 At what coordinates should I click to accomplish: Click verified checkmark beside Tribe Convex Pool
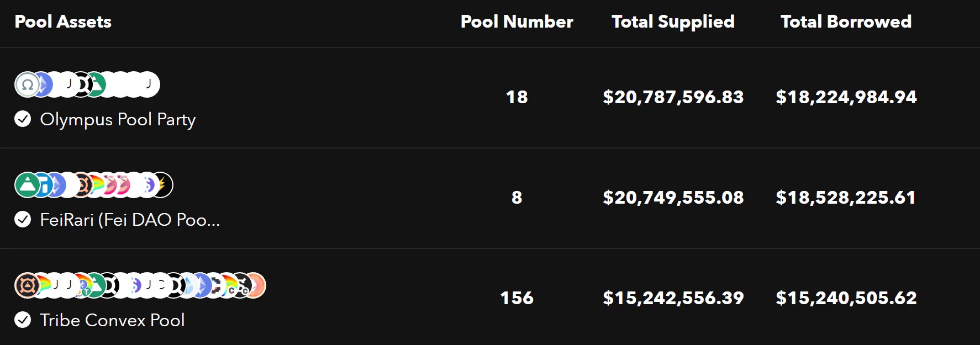23,320
